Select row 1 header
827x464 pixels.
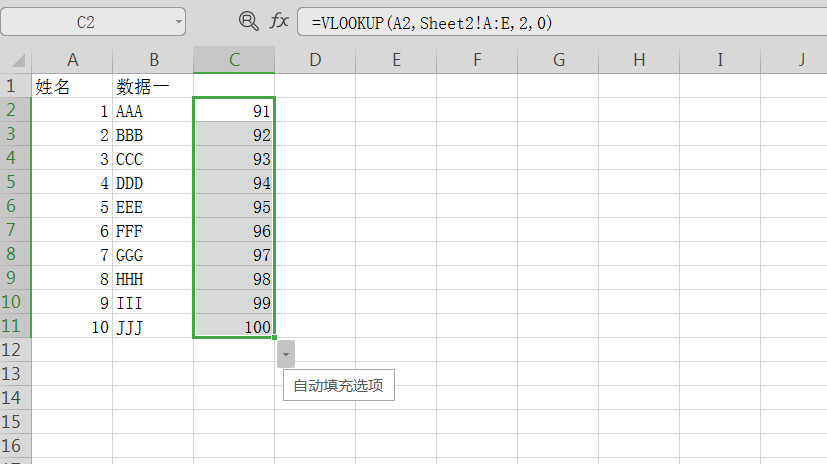pyautogui.click(x=15, y=85)
